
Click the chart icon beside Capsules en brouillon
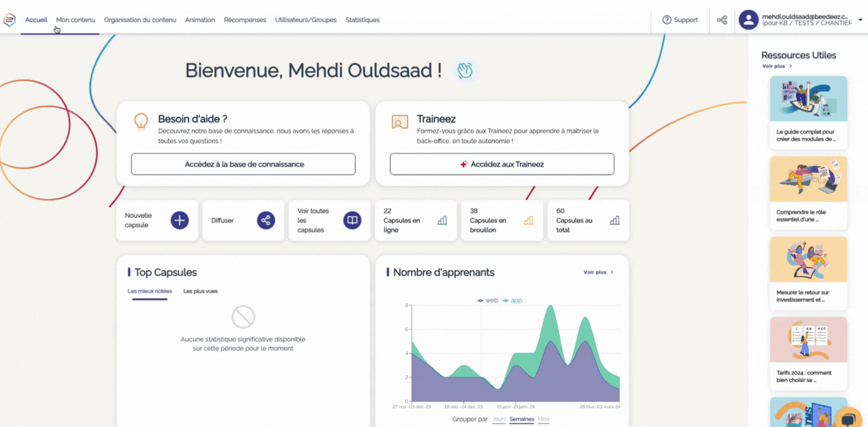click(x=528, y=220)
